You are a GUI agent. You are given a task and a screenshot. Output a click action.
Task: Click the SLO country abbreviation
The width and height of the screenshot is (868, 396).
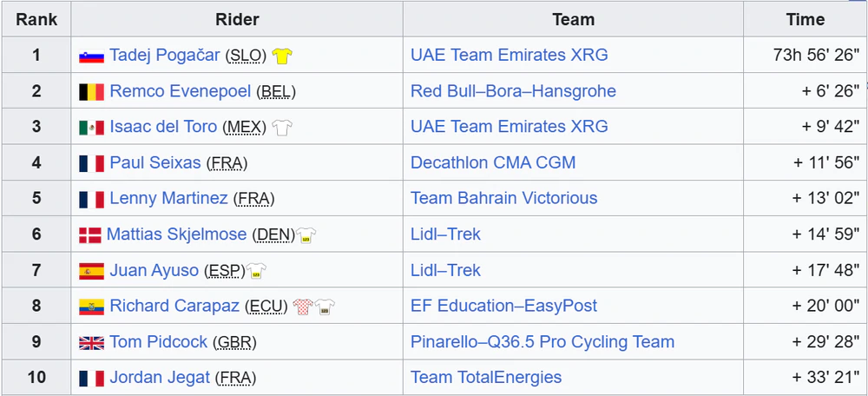(x=246, y=56)
